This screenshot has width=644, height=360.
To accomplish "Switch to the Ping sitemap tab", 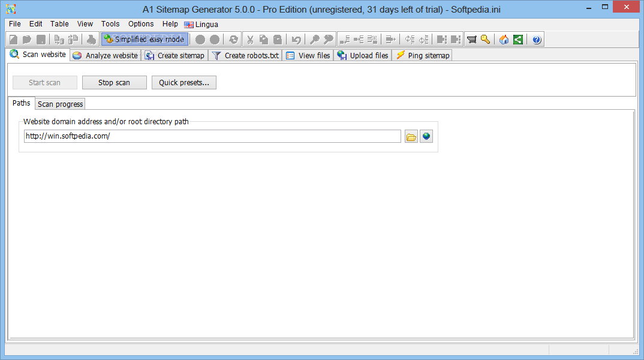I will click(x=422, y=55).
